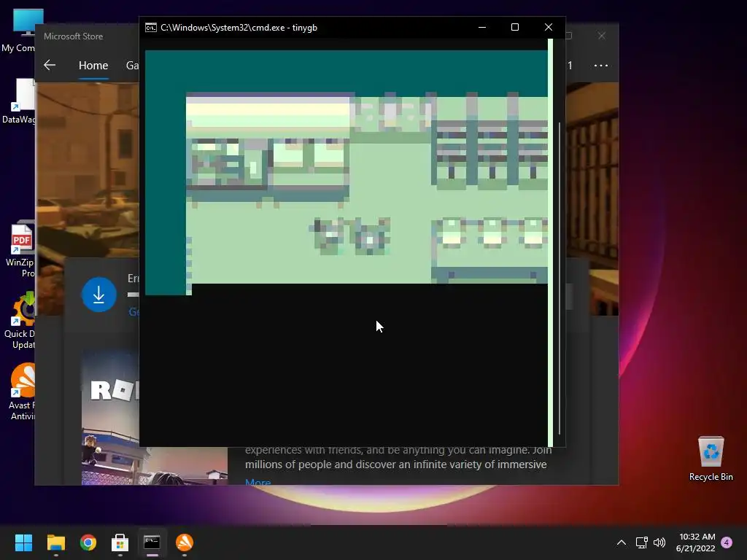Open the clock and date flyout
747x560 pixels.
pyautogui.click(x=695, y=542)
